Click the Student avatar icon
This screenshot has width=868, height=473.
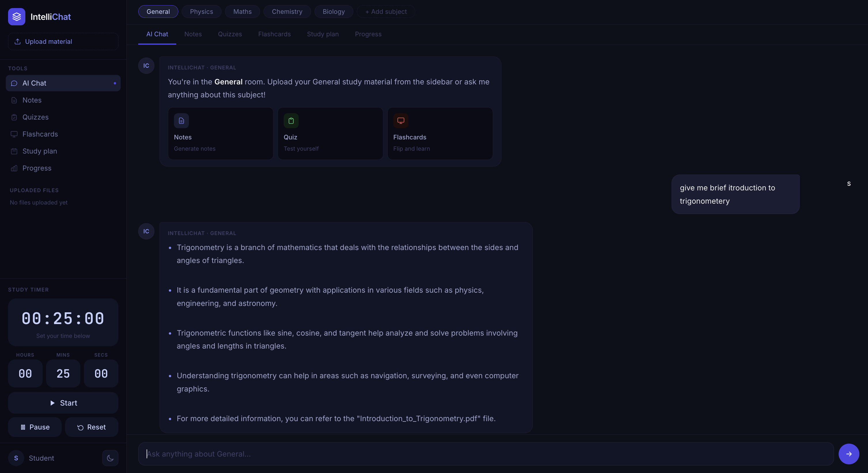pyautogui.click(x=16, y=458)
